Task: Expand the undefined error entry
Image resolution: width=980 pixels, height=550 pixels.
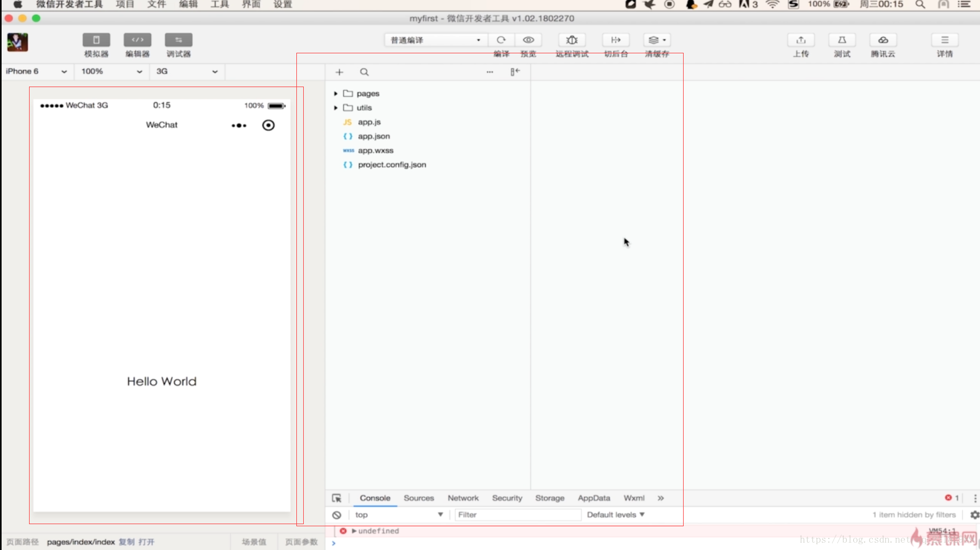Action: (x=354, y=531)
